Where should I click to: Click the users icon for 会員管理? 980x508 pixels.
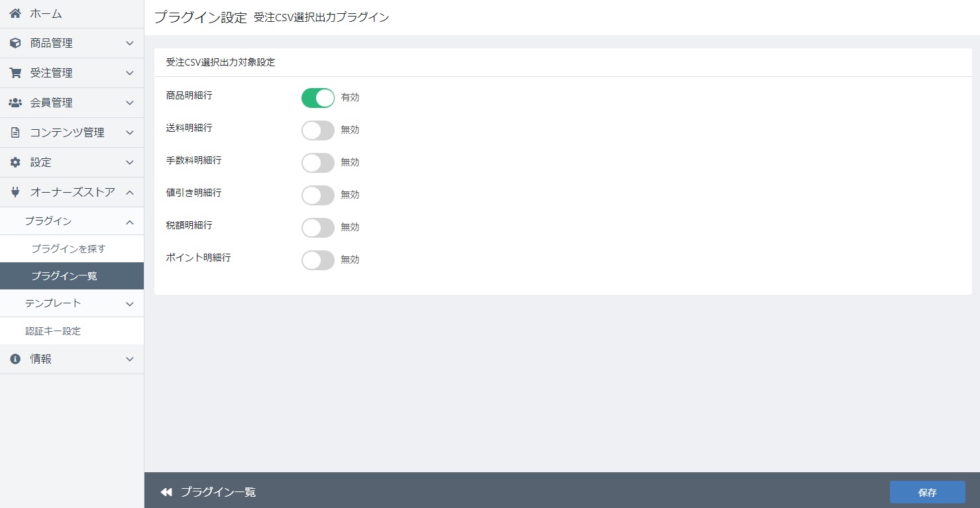15,103
